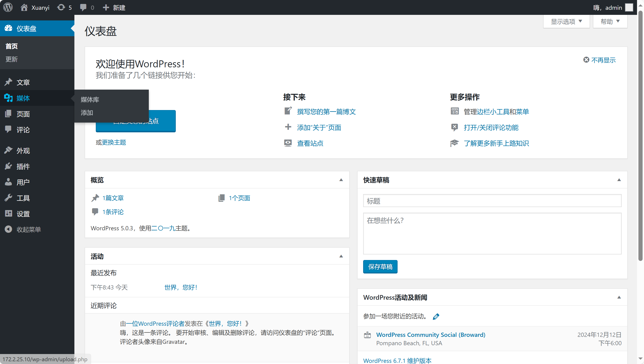Open the 工具 tools menu
The width and height of the screenshot is (644, 364).
23,198
